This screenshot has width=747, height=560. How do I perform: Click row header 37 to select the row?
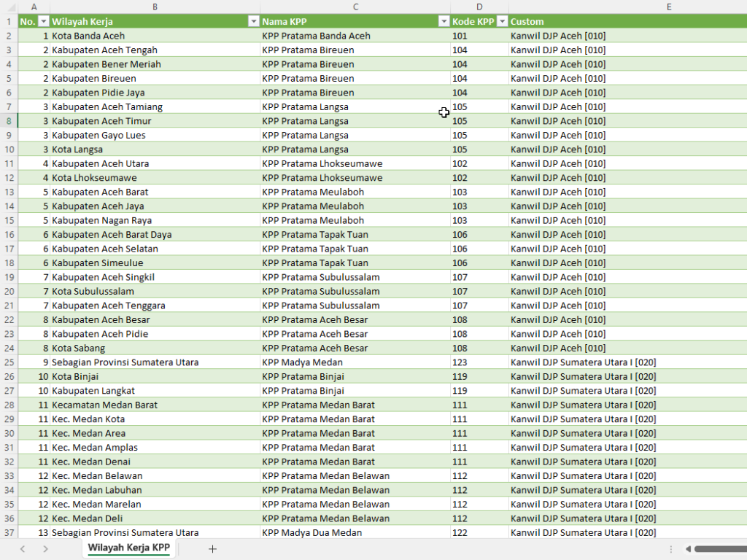point(8,532)
